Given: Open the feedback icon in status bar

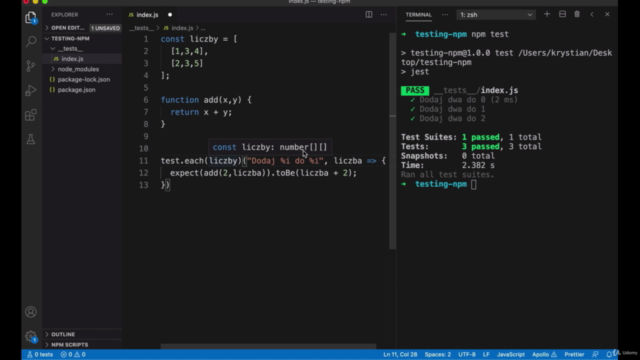Looking at the screenshot, I should tap(595, 354).
